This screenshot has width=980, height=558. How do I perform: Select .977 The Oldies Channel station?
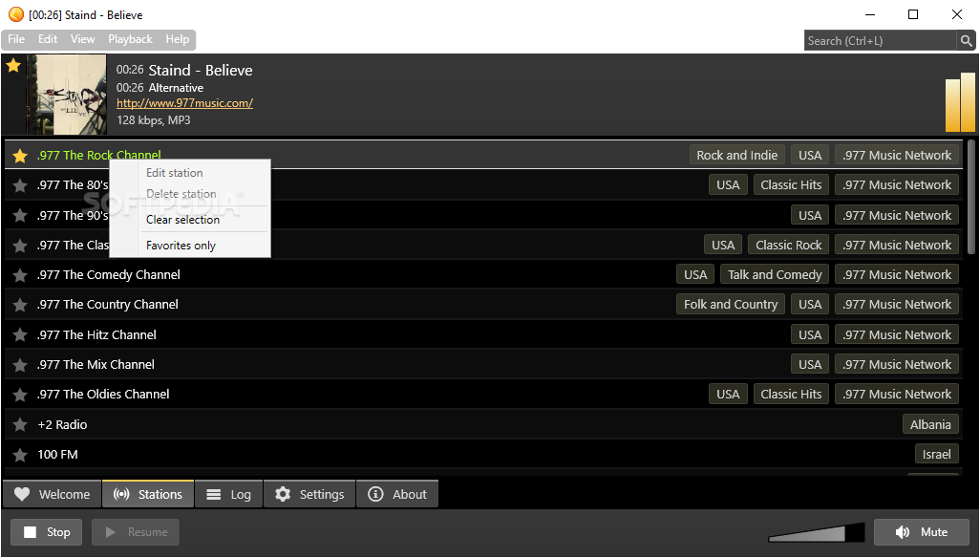coord(102,395)
